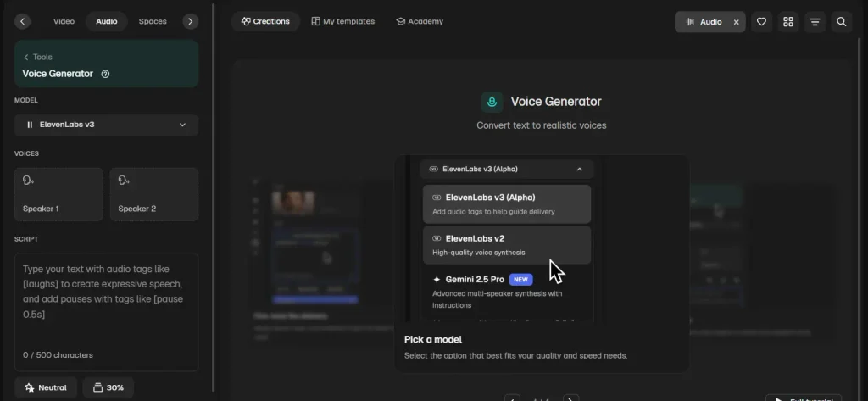
Task: Go back to Tools
Action: click(37, 57)
